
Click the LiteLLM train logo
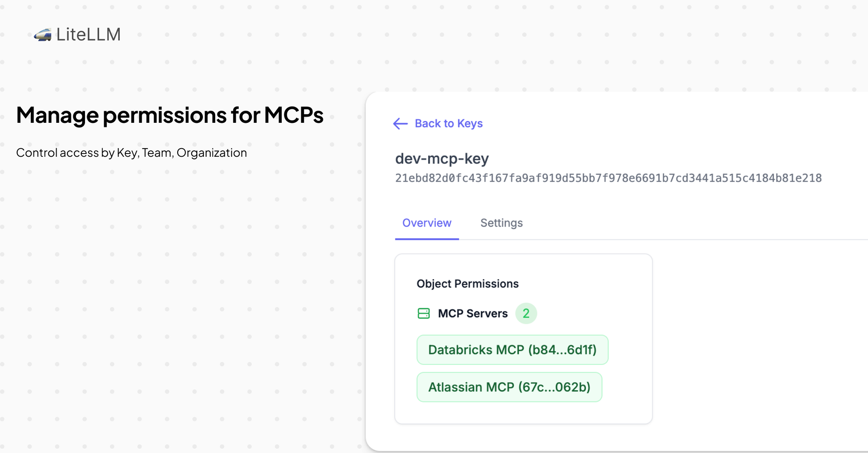click(x=43, y=34)
